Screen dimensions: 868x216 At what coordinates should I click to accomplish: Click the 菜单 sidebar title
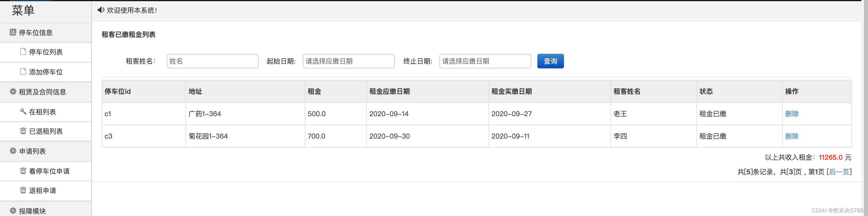click(23, 11)
